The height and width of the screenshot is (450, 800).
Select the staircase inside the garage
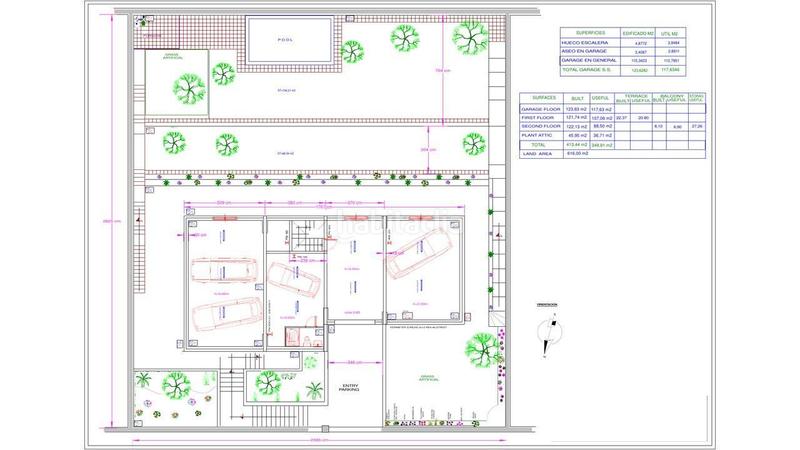(x=305, y=239)
